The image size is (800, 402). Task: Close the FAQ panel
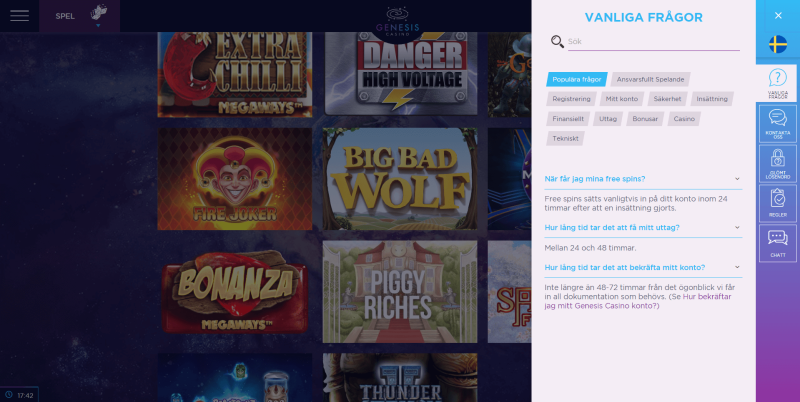click(x=778, y=15)
